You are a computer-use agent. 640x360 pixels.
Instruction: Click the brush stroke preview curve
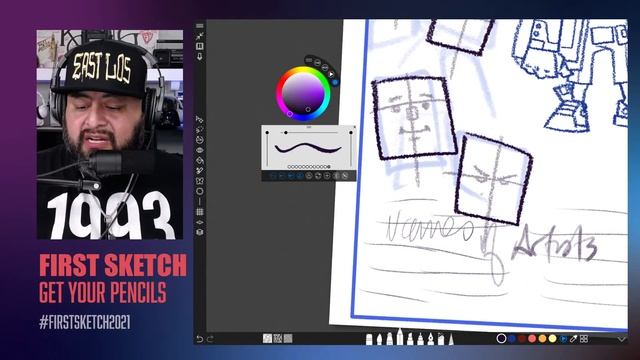pyautogui.click(x=308, y=149)
